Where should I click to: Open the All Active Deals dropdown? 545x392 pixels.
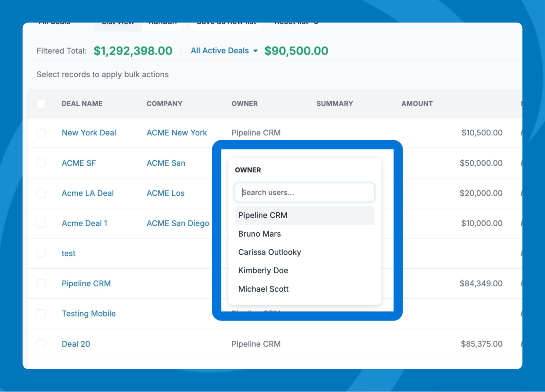(x=224, y=51)
